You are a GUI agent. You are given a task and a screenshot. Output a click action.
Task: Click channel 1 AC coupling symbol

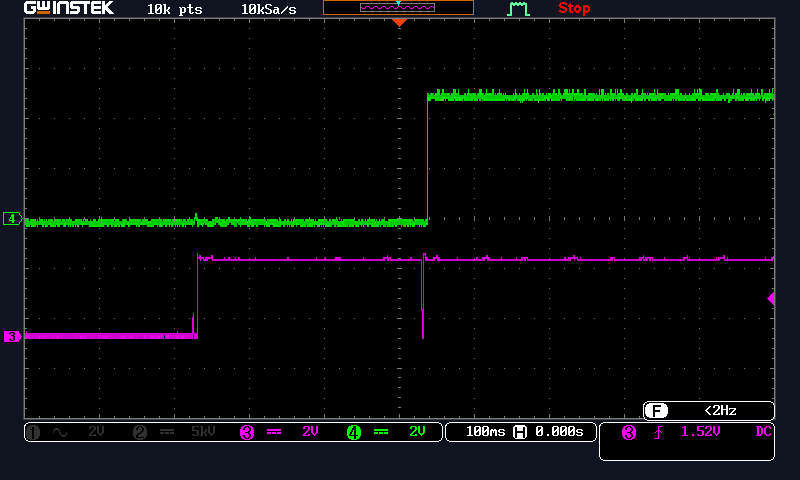pyautogui.click(x=60, y=433)
